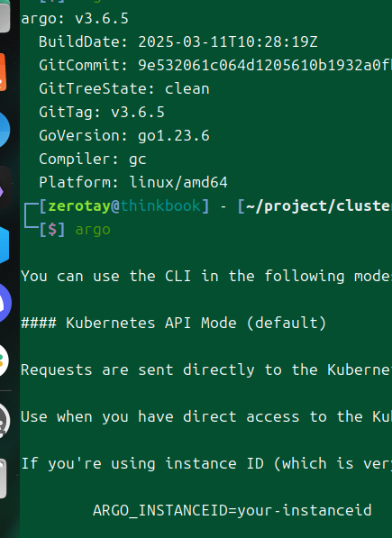Click the GitCommit hash value
Image resolution: width=392 pixels, height=538 pixels.
[265, 65]
